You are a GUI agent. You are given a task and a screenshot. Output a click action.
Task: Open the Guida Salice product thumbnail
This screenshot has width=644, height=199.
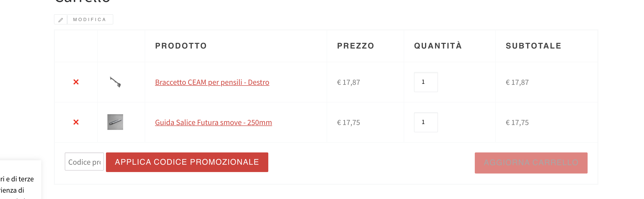[115, 122]
